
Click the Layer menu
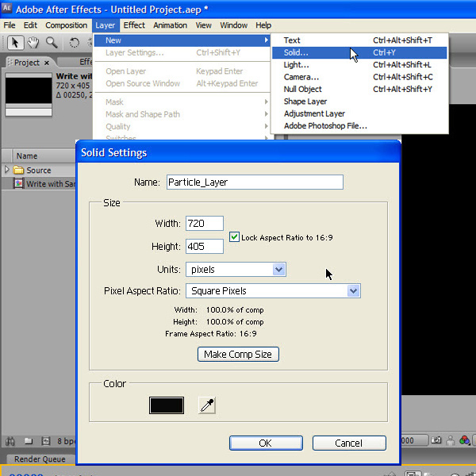tap(105, 25)
